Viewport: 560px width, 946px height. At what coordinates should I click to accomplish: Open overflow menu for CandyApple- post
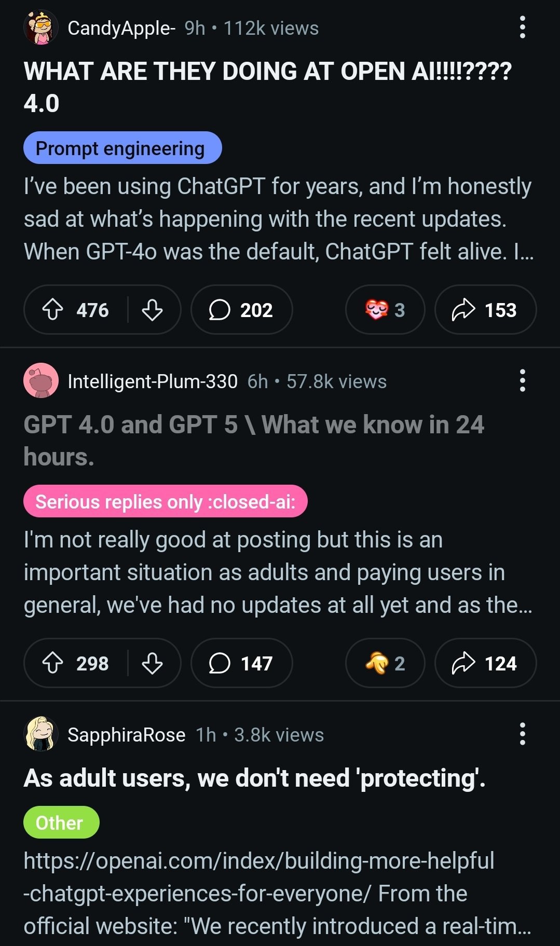click(522, 28)
